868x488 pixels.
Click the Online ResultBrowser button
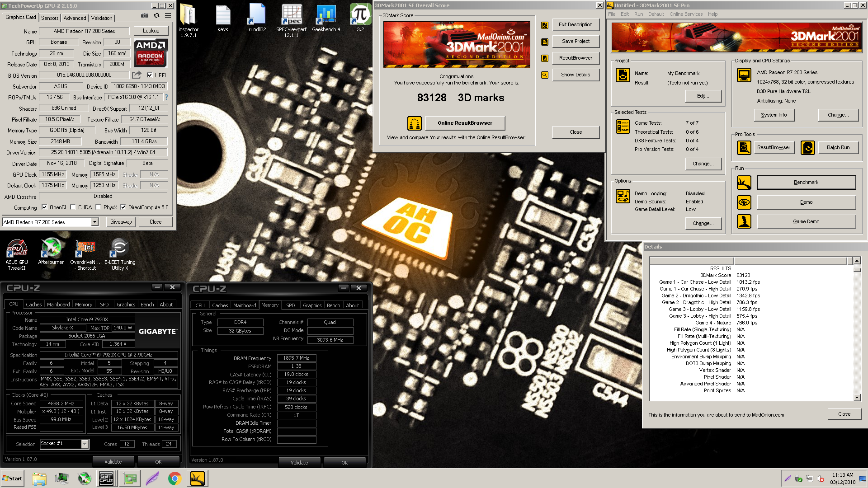pyautogui.click(x=465, y=123)
